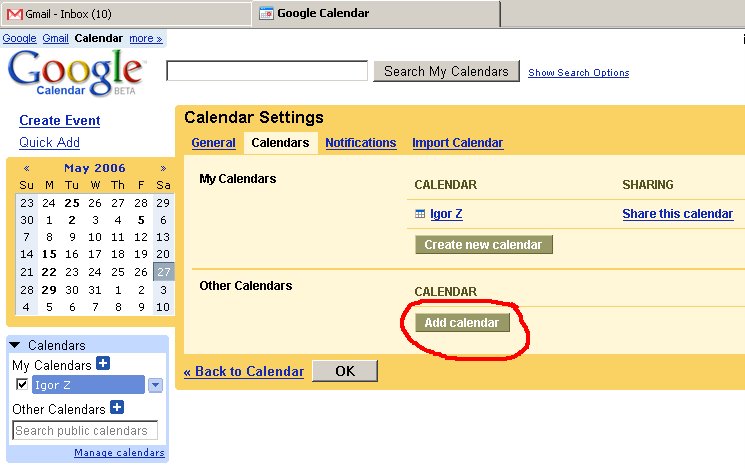This screenshot has width=745, height=469.
Task: Select bold 29 in the mini calendar
Action: click(49, 290)
